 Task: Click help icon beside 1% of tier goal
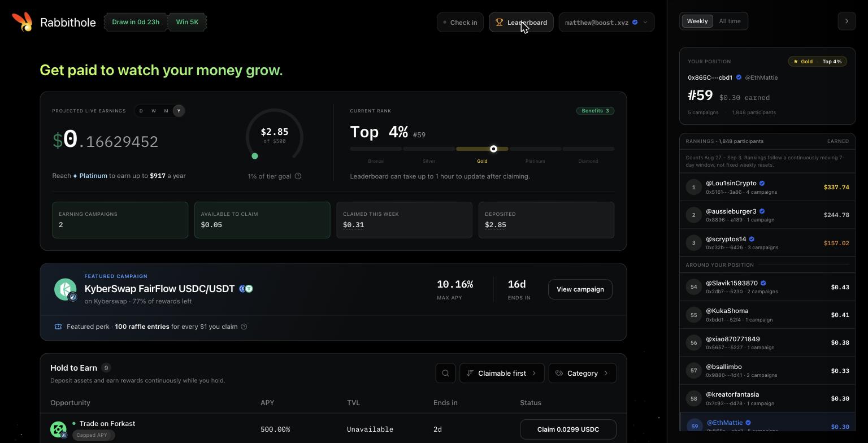pyautogui.click(x=298, y=176)
